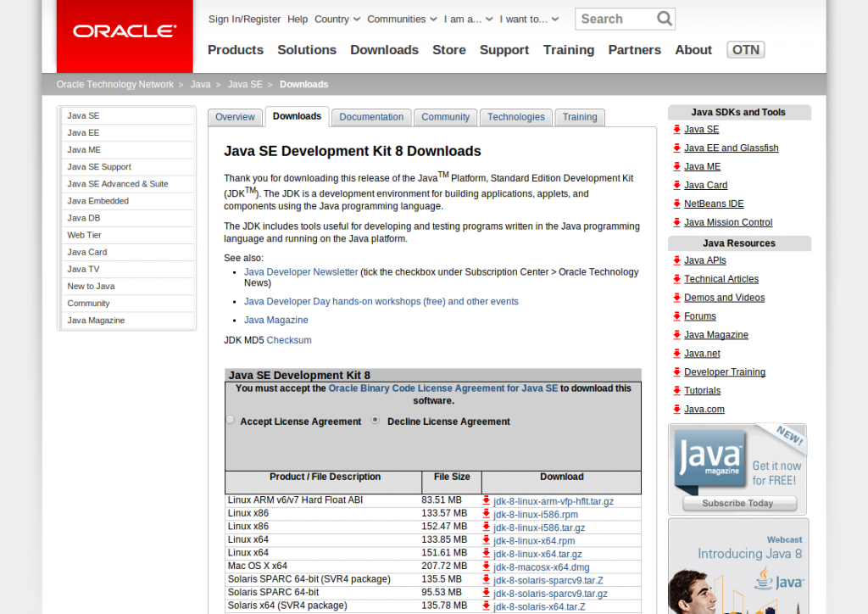Click the download icon next to jdk-8-macosx-x64.dmg

[x=486, y=567]
